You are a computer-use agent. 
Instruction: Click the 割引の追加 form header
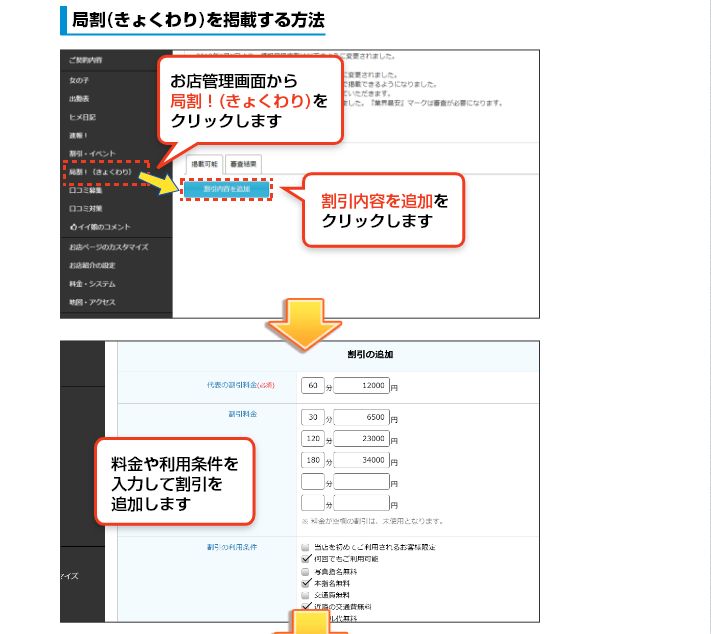coord(370,354)
